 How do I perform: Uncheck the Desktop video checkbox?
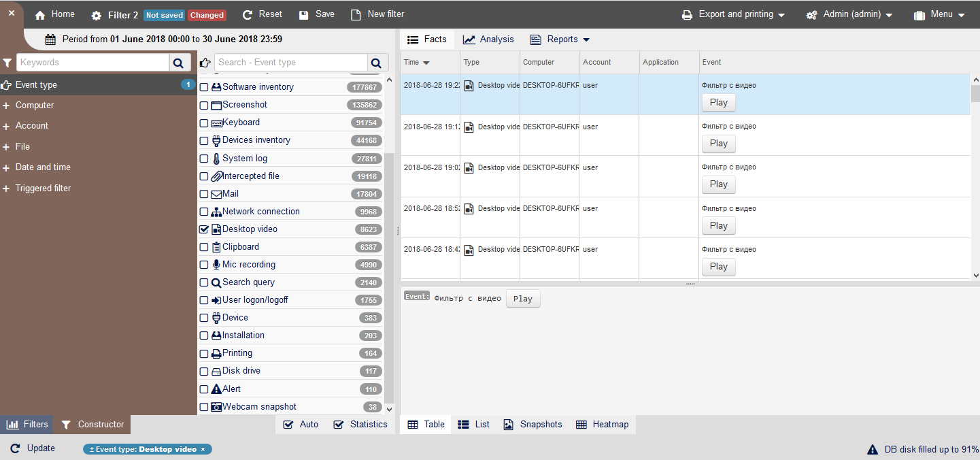coord(204,229)
